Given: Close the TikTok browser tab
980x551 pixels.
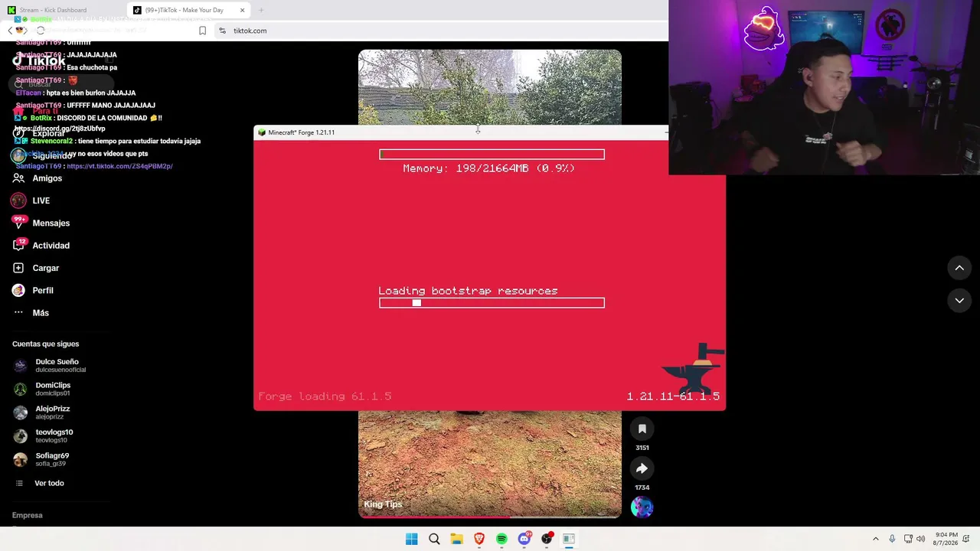Looking at the screenshot, I should [243, 10].
